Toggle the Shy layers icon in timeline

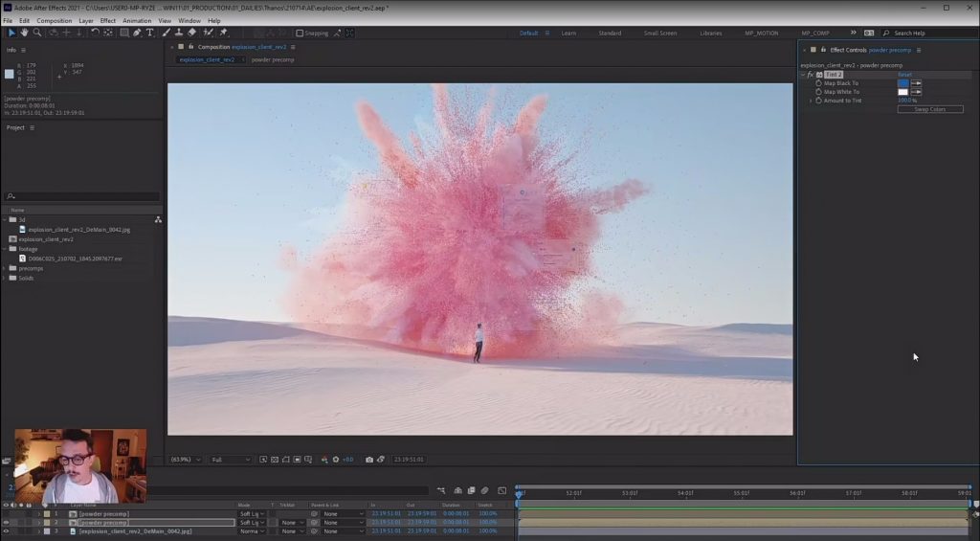point(458,490)
